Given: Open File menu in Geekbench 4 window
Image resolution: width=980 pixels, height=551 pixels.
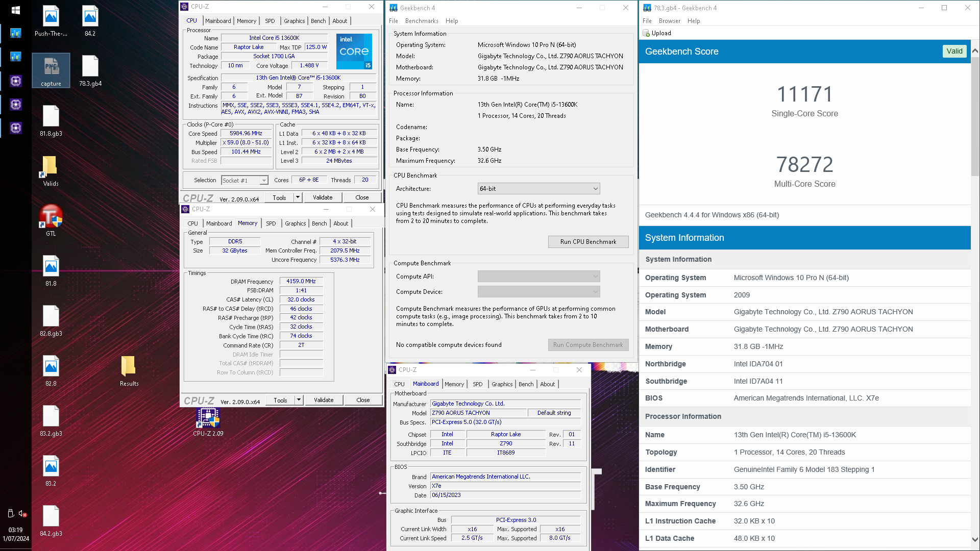Looking at the screenshot, I should 393,21.
